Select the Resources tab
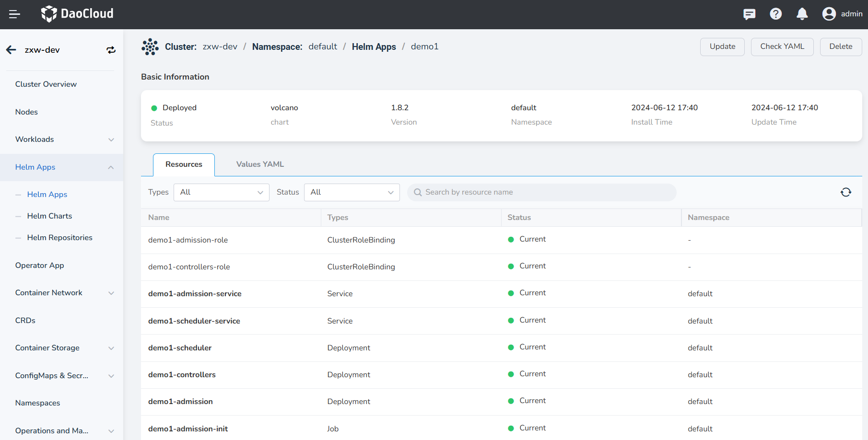 pos(184,164)
